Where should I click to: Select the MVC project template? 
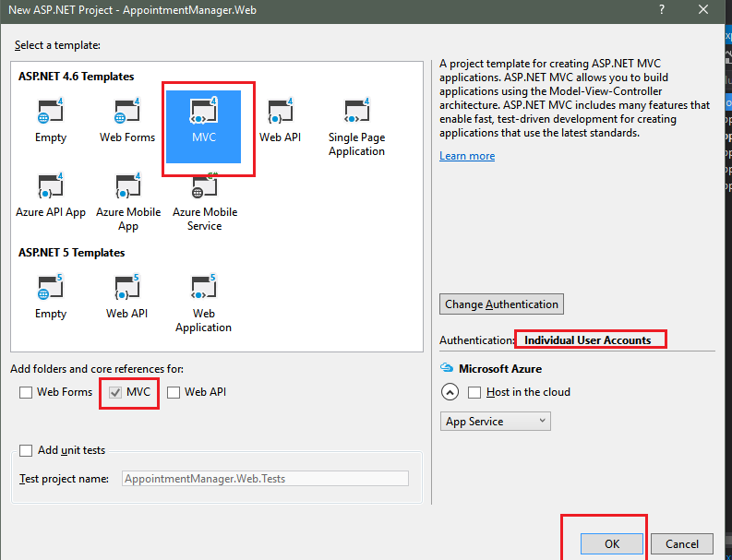[203, 121]
